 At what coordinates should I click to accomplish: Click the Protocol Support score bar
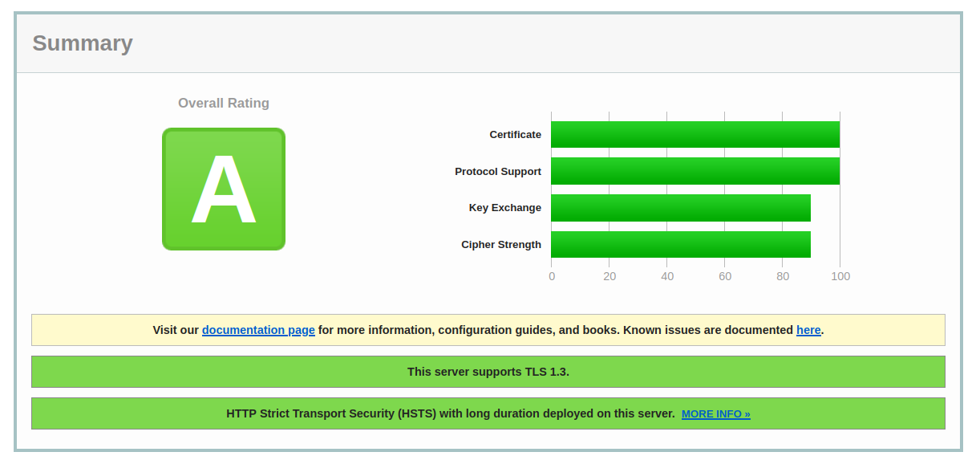click(695, 171)
